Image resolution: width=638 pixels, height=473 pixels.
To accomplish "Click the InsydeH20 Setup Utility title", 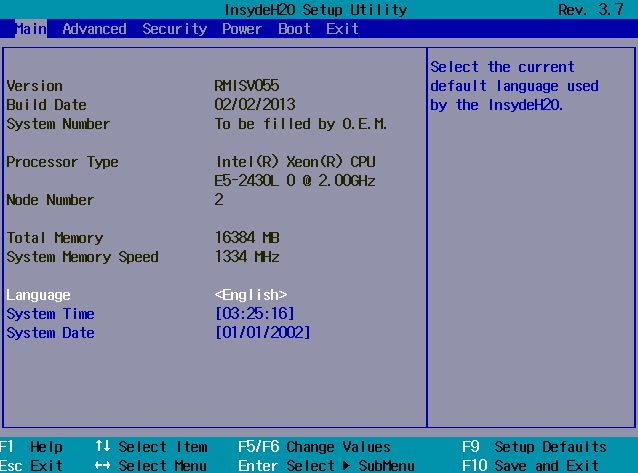I will click(x=316, y=10).
